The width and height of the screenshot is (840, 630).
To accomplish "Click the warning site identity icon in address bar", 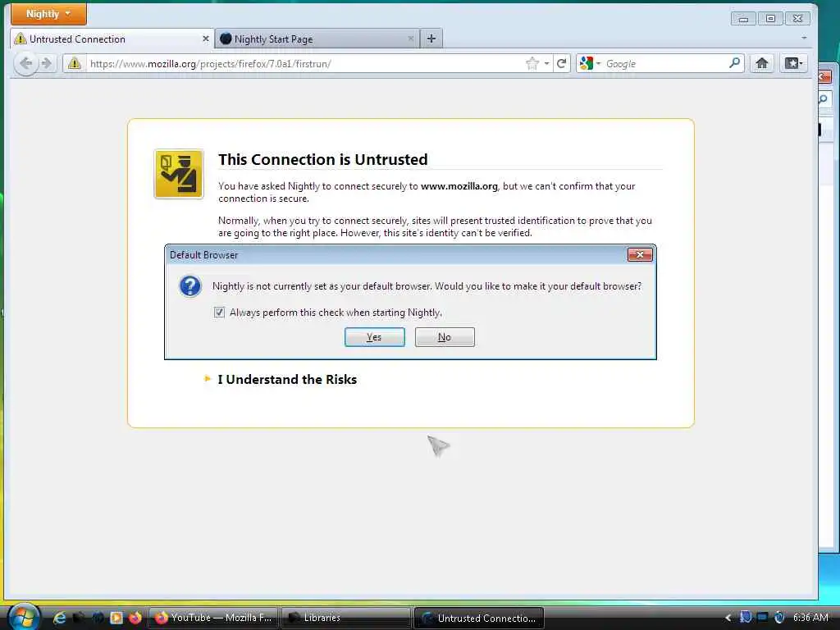I will [x=75, y=64].
